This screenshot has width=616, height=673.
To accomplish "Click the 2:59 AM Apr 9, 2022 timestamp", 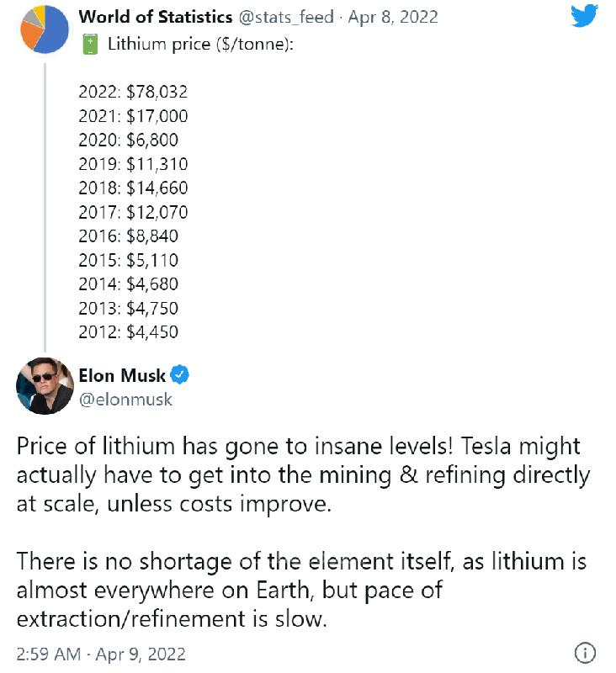I will 101,654.
